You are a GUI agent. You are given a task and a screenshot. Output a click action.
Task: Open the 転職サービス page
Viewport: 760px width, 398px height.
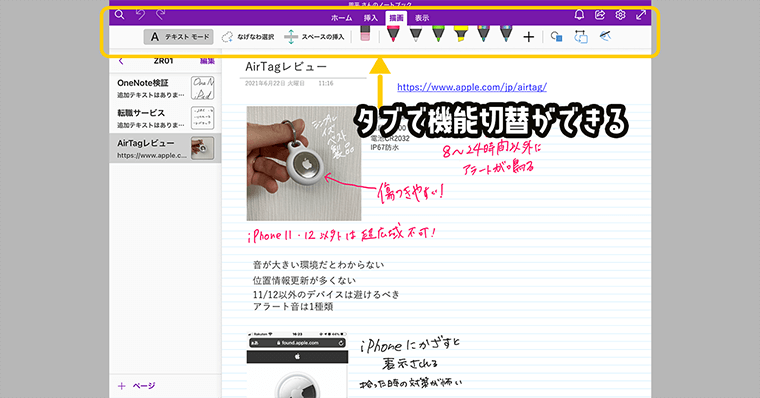(x=165, y=118)
